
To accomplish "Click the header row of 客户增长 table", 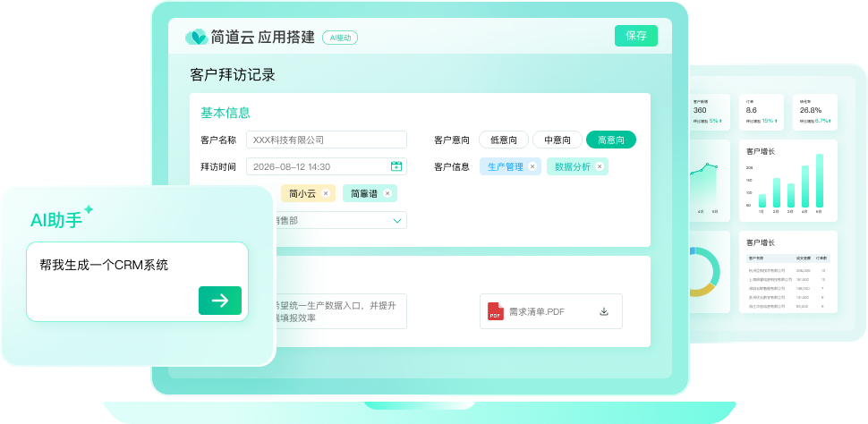I will 787,258.
